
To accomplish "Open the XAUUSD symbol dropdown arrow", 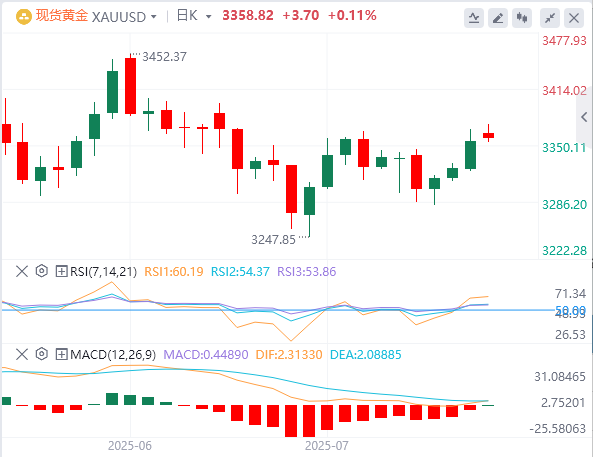I will [154, 17].
